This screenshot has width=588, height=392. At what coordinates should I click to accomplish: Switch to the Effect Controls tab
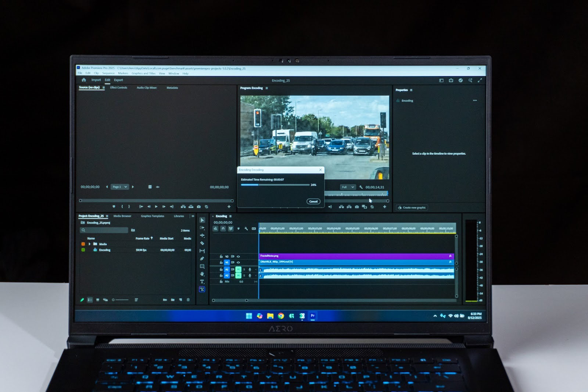coord(118,88)
